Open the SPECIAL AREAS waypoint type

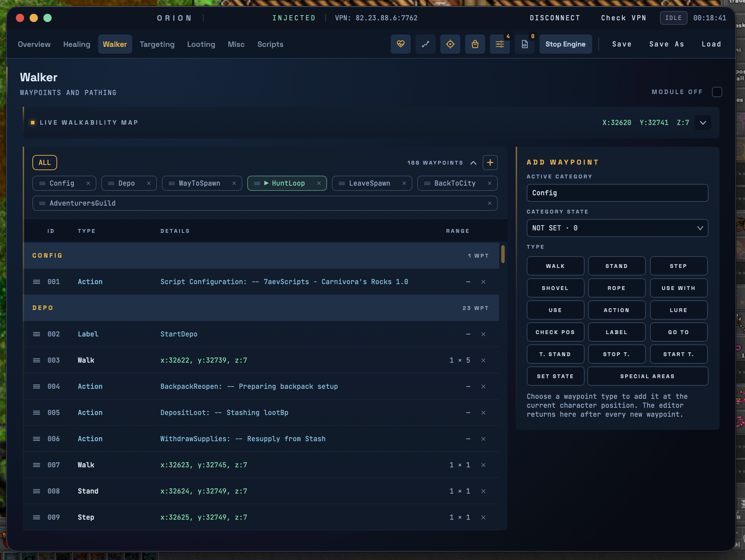648,376
